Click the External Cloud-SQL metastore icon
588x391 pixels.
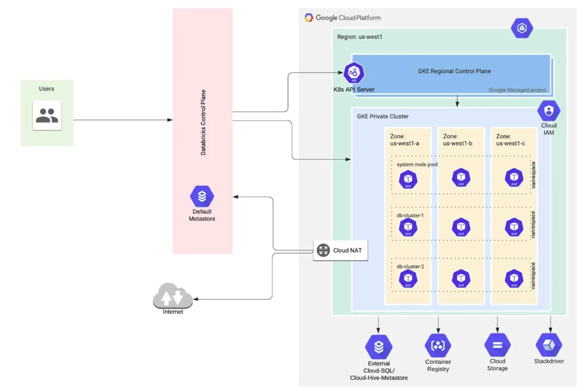[379, 347]
